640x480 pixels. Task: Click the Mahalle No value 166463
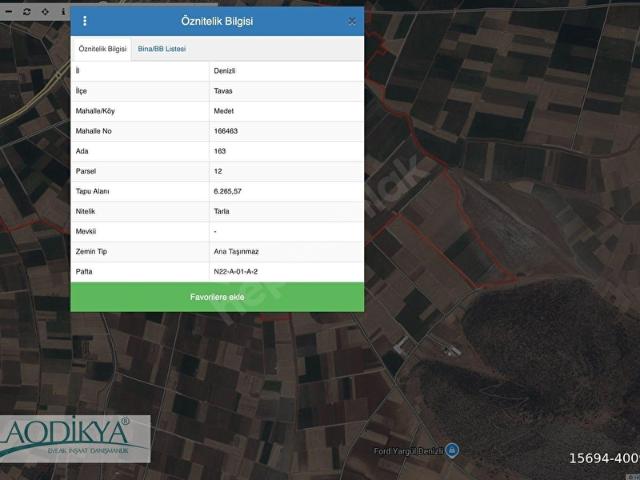pos(226,131)
